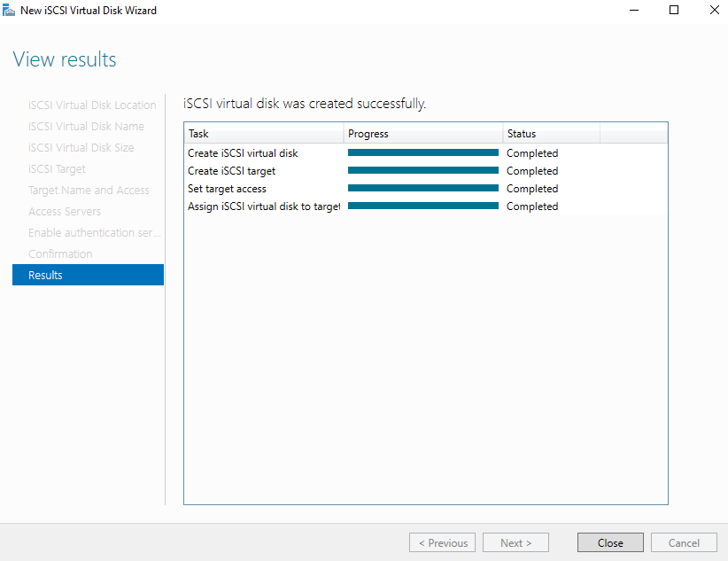Maximize the wizard window
The width and height of the screenshot is (728, 561).
pos(674,11)
